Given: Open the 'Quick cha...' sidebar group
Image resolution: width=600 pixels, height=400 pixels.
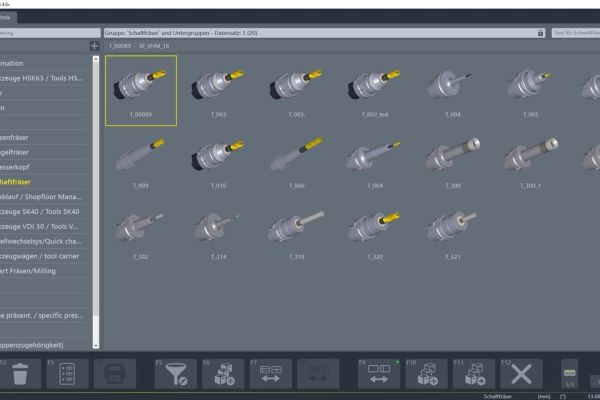Looking at the screenshot, I should [43, 241].
